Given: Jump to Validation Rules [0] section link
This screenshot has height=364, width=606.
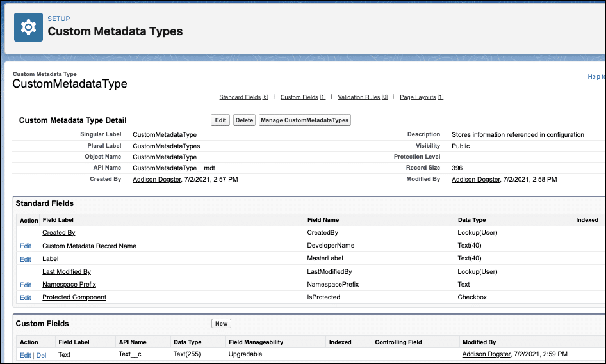Looking at the screenshot, I should coord(363,97).
